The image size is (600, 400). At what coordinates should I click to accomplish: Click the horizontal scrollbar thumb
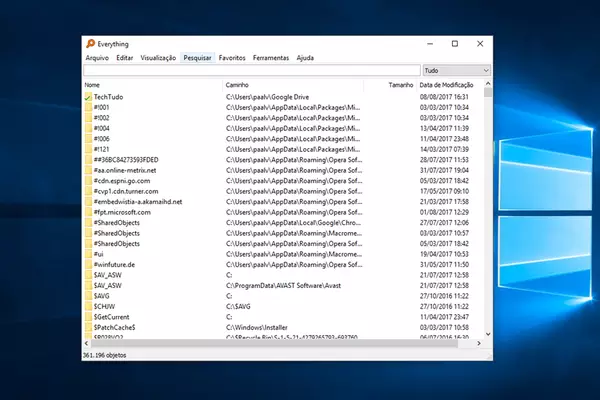point(274,343)
